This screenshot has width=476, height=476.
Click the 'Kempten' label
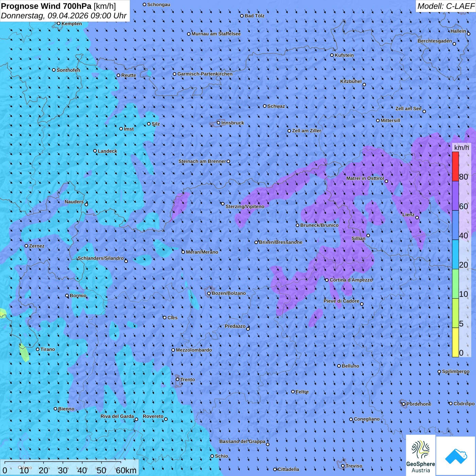(x=72, y=23)
